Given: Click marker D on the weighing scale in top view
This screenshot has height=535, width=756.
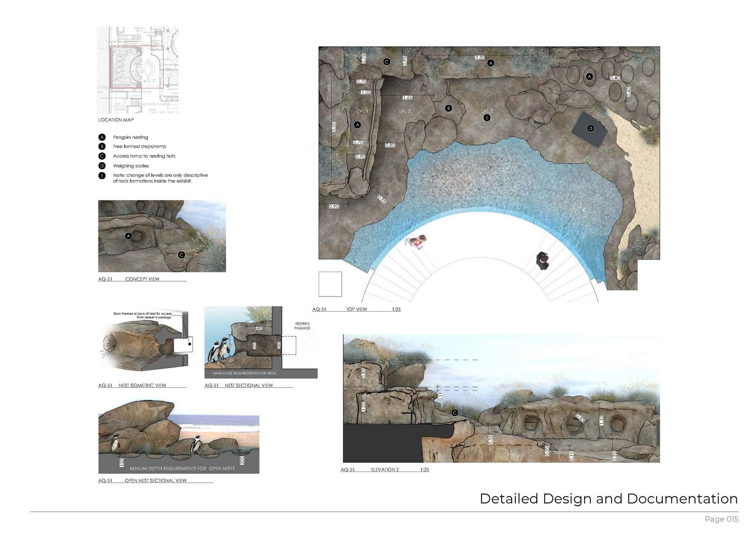Looking at the screenshot, I should [x=590, y=128].
